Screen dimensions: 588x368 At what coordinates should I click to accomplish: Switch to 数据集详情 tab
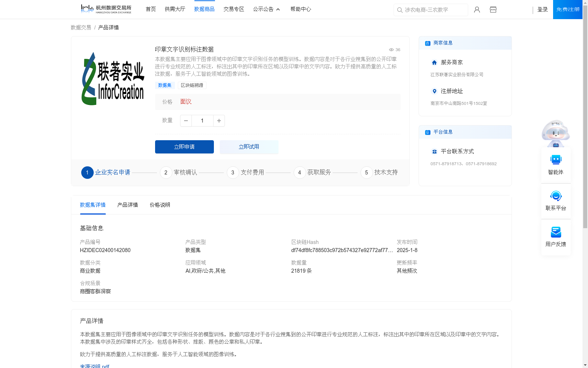pyautogui.click(x=93, y=205)
